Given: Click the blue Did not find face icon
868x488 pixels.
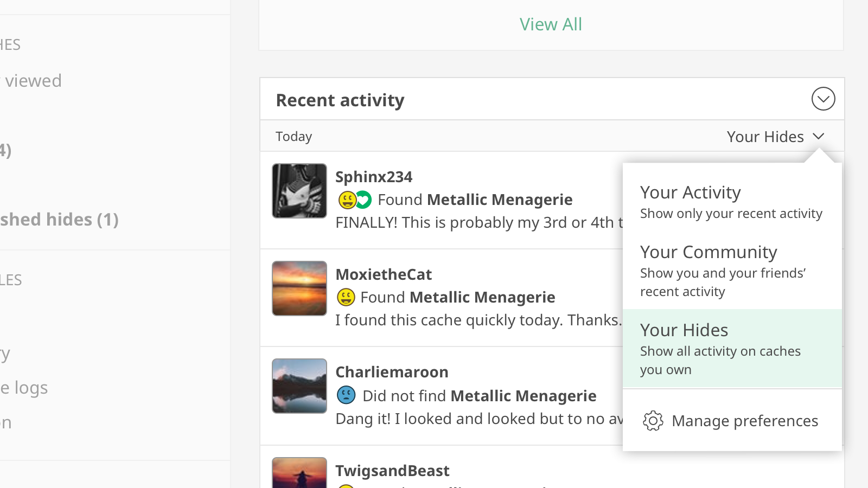Looking at the screenshot, I should [346, 395].
